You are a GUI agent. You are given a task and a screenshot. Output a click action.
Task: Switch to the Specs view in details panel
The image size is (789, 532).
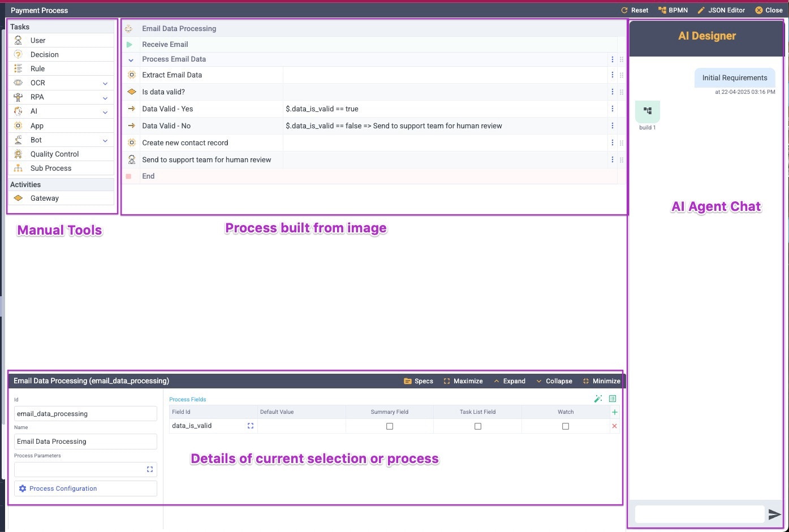click(418, 380)
